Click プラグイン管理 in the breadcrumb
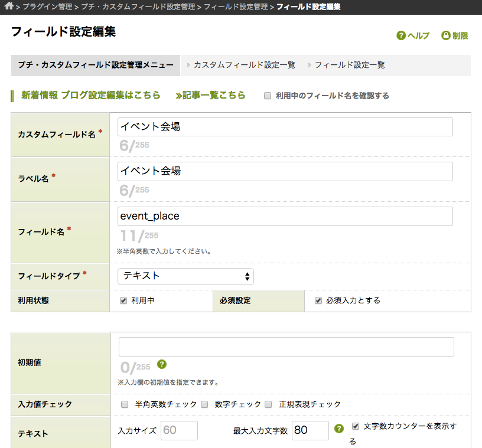Image resolution: width=482 pixels, height=448 pixels. pyautogui.click(x=46, y=7)
